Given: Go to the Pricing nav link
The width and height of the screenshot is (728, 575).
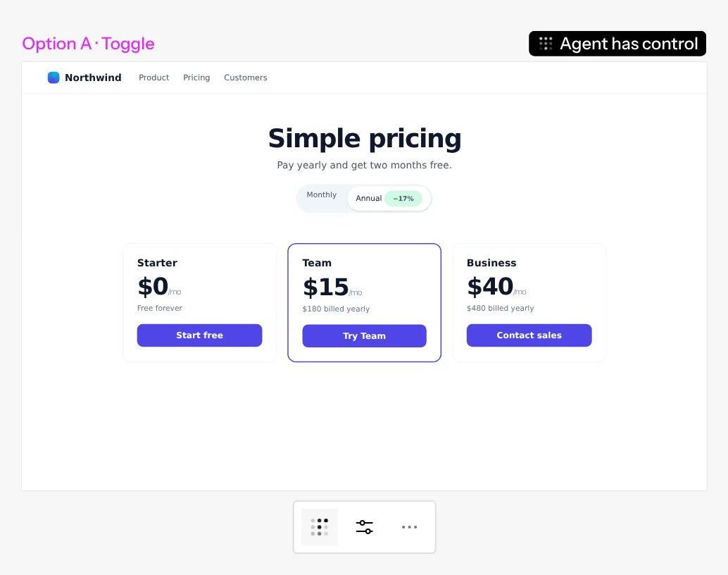Looking at the screenshot, I should tap(196, 78).
